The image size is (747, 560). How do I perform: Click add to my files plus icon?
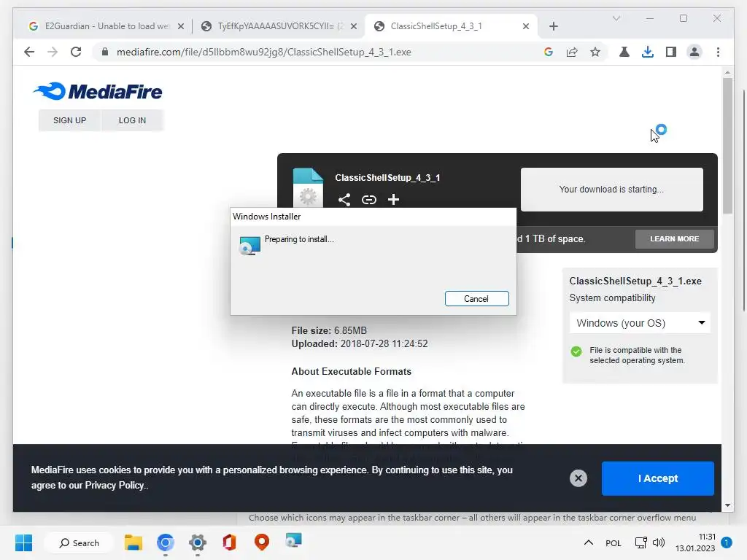(x=393, y=200)
